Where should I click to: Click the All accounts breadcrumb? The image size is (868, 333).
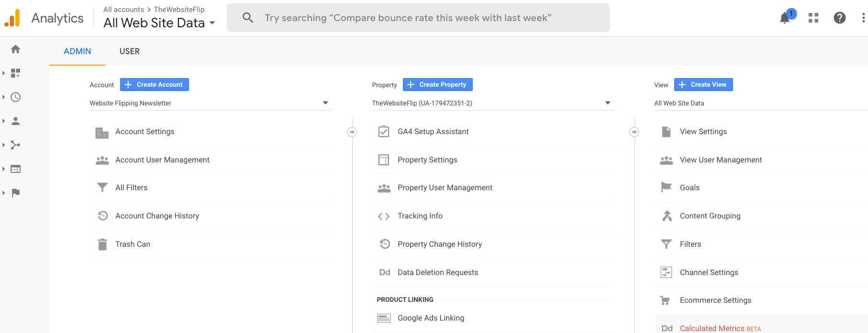(123, 10)
